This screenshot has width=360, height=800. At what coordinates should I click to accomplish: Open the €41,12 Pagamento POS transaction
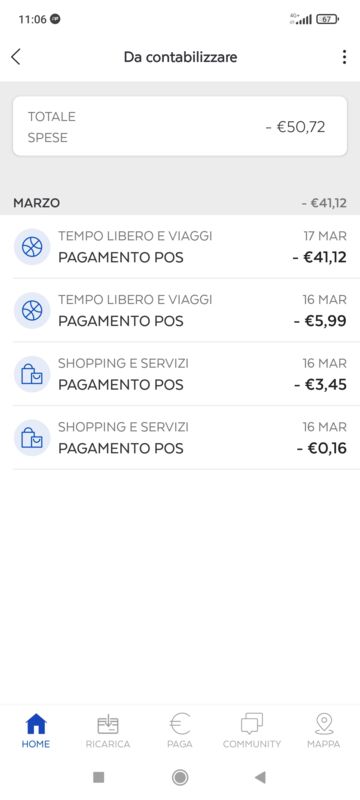[180, 247]
